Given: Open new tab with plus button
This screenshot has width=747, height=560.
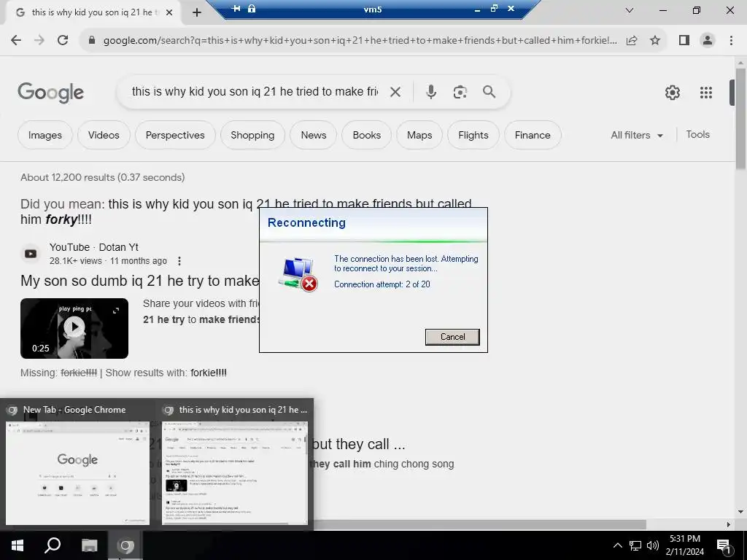Looking at the screenshot, I should (197, 12).
